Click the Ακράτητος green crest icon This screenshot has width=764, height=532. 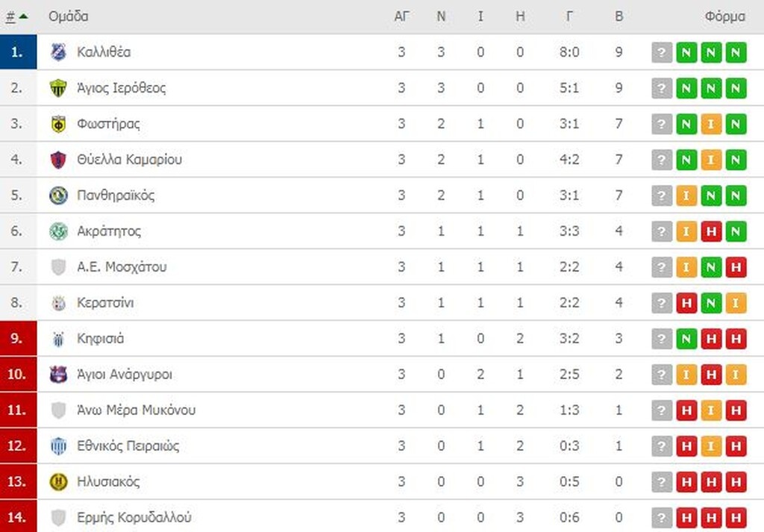58,231
